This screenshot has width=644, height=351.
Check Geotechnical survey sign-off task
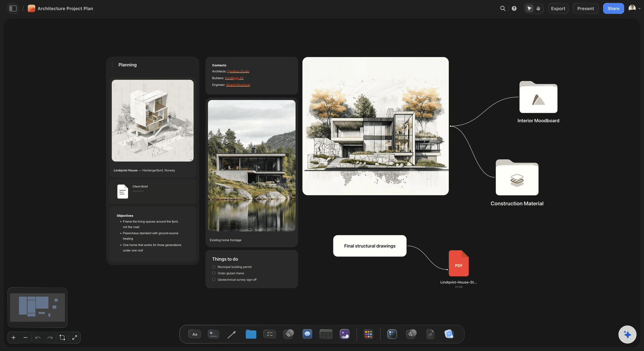tap(214, 279)
